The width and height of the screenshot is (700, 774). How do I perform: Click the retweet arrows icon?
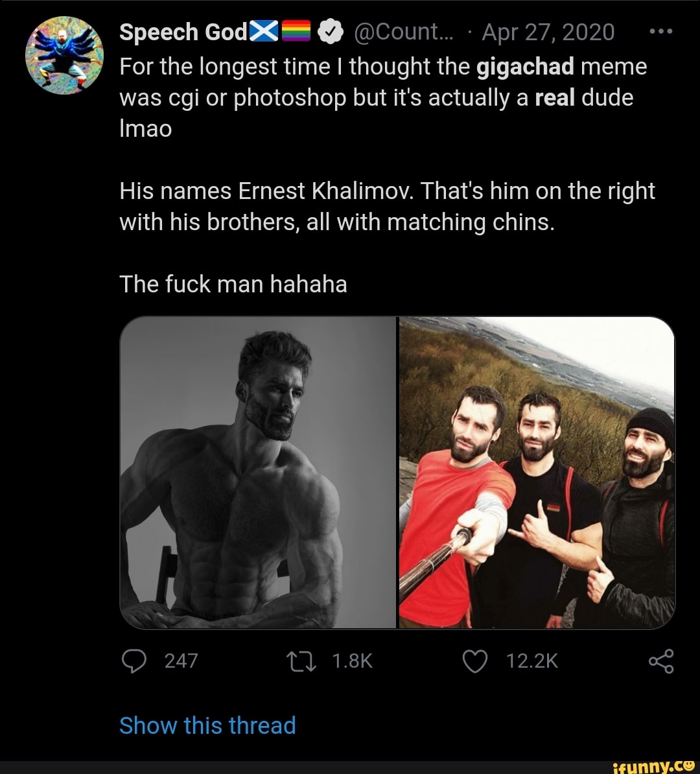(300, 661)
